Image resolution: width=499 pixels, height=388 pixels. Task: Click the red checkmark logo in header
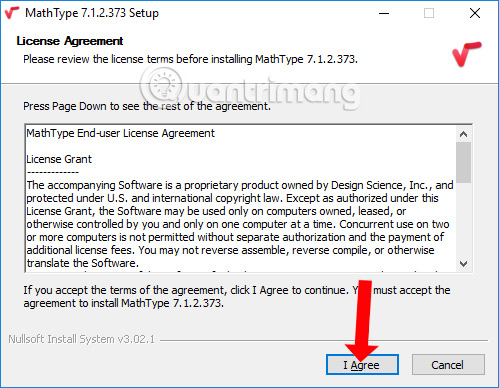click(x=466, y=53)
